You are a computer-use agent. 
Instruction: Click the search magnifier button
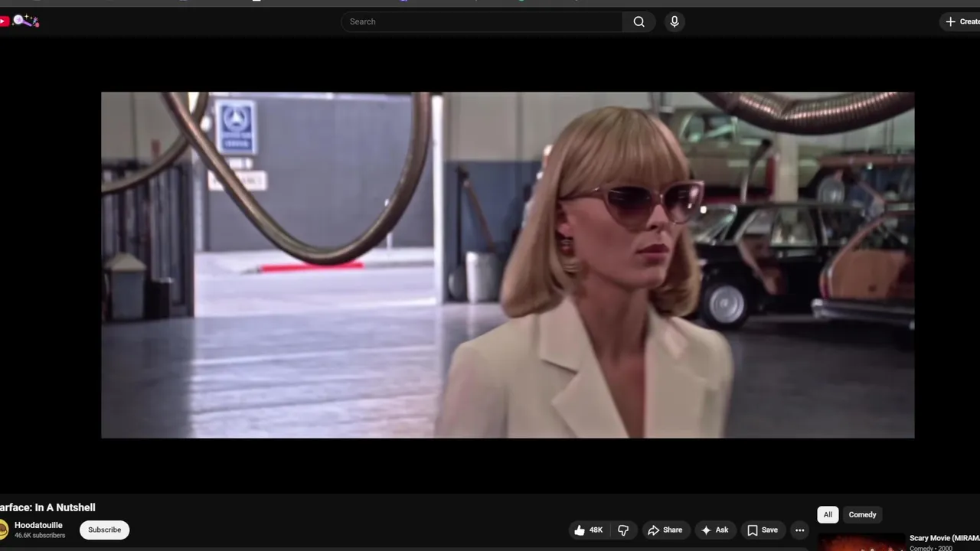(639, 21)
